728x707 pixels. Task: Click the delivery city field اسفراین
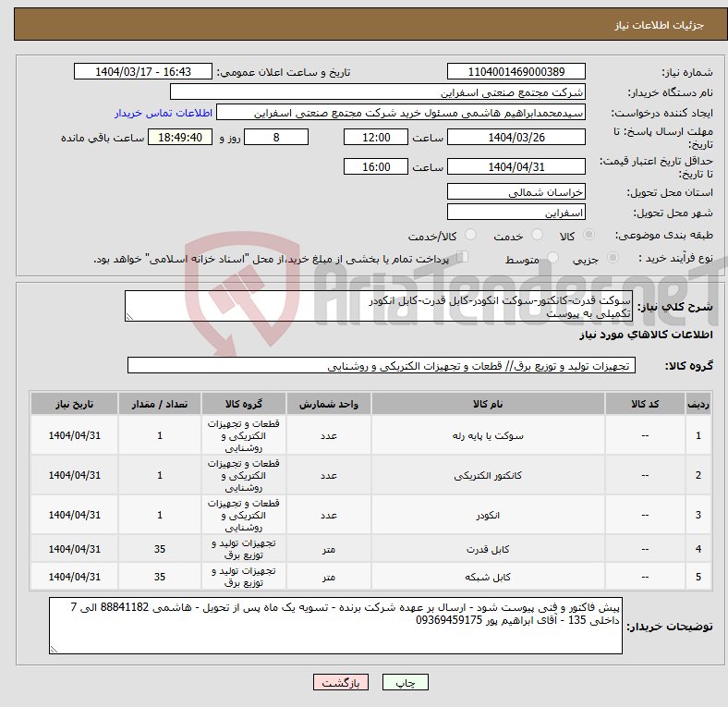(516, 213)
